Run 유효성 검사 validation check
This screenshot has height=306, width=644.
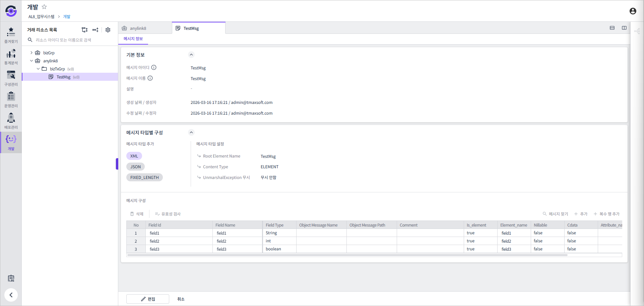[x=168, y=214]
